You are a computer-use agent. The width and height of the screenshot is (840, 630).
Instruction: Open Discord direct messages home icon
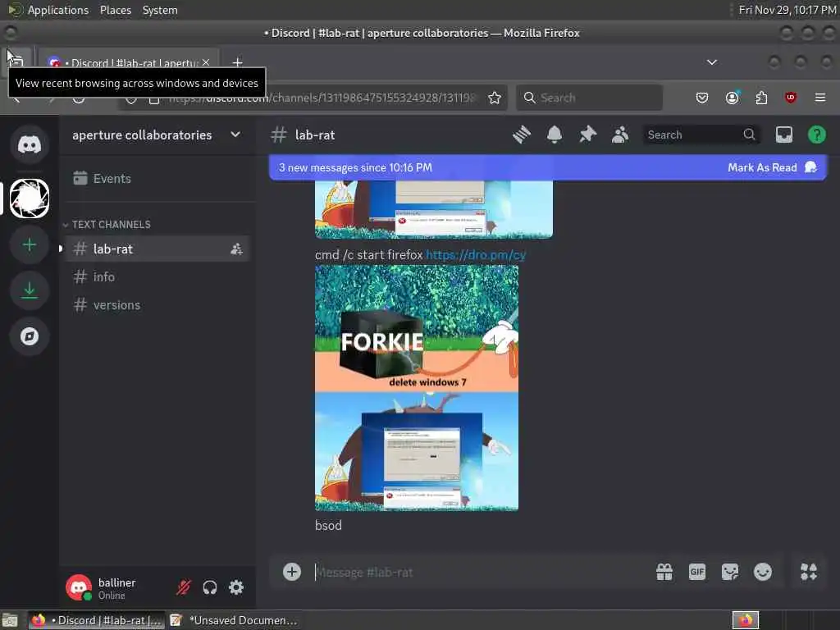(30, 144)
